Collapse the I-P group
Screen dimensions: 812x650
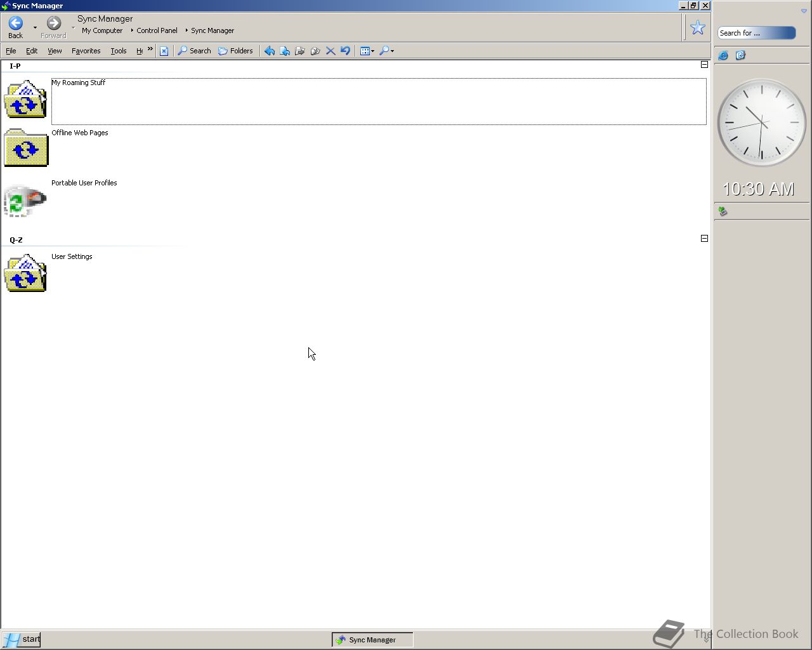coord(704,65)
